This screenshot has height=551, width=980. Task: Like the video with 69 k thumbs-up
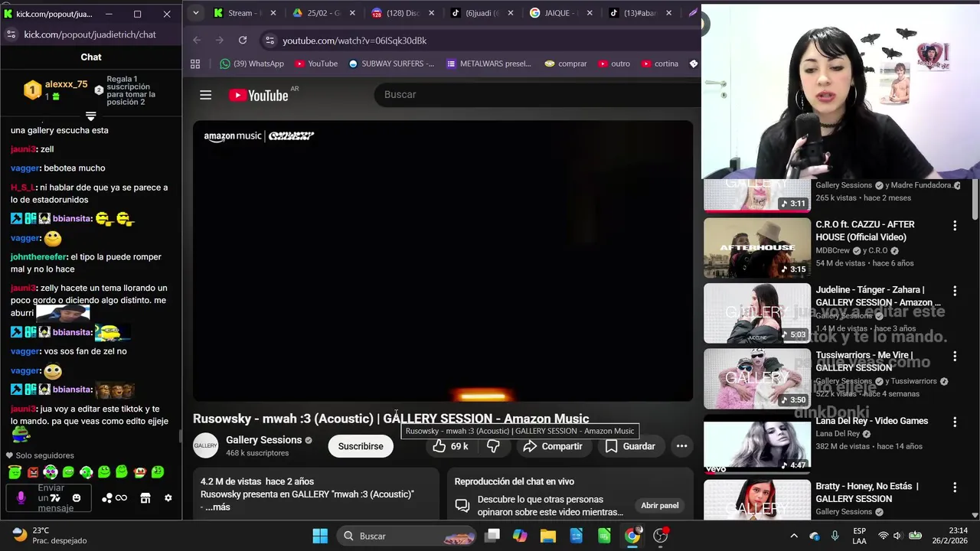coord(450,446)
